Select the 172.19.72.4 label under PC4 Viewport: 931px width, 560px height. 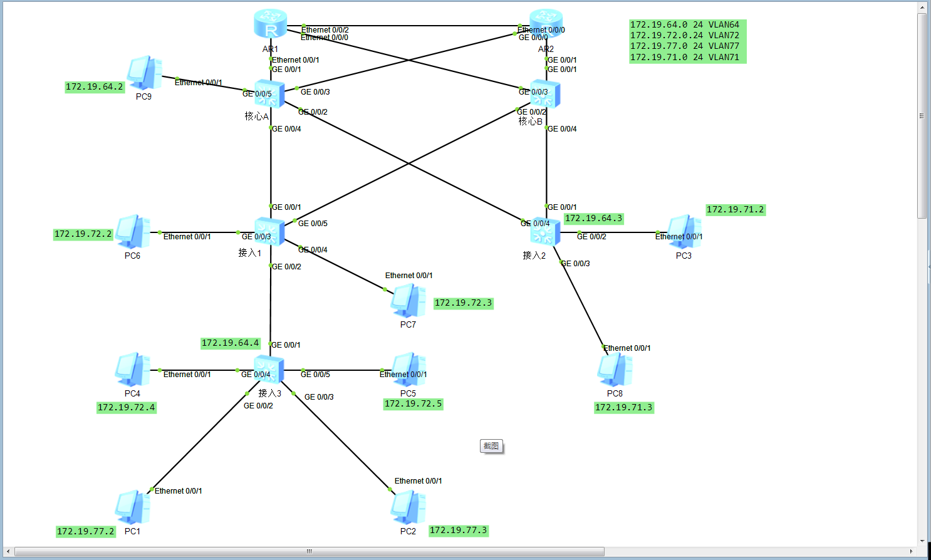point(127,408)
